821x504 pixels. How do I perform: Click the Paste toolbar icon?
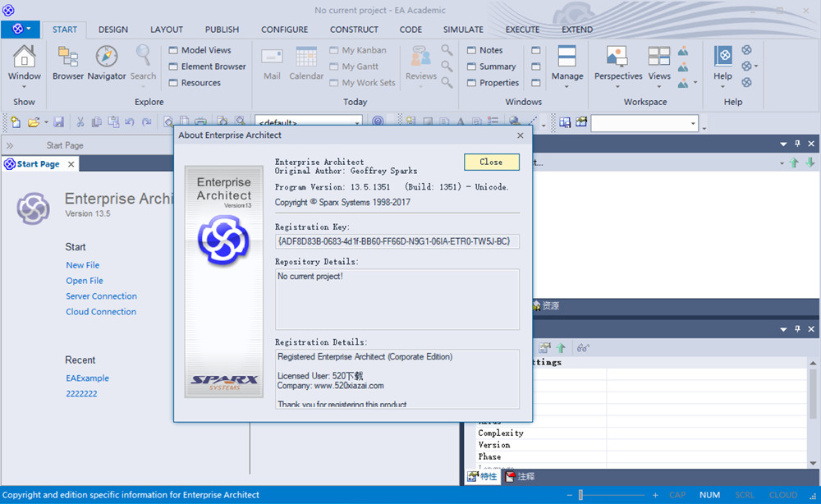click(x=113, y=122)
